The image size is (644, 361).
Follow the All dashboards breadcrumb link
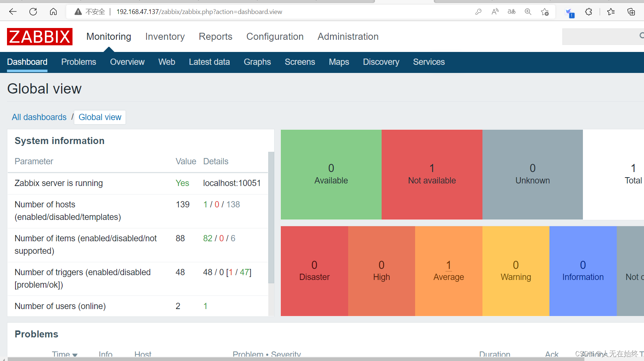[39, 117]
